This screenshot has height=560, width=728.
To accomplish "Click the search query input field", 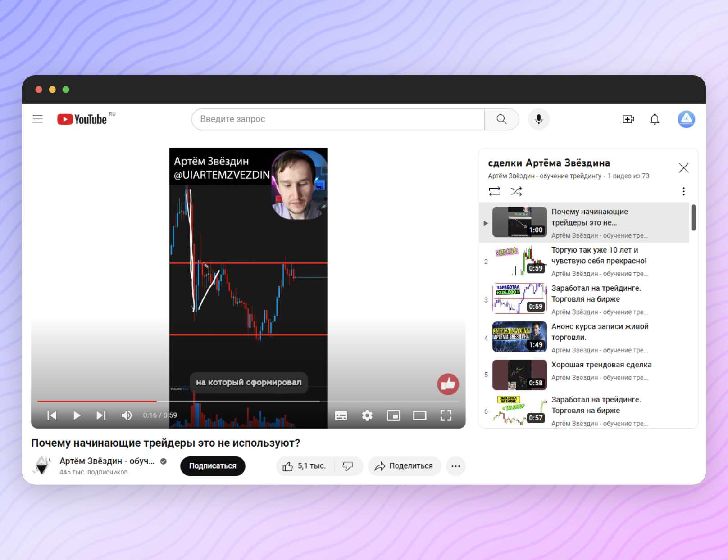I will (337, 119).
